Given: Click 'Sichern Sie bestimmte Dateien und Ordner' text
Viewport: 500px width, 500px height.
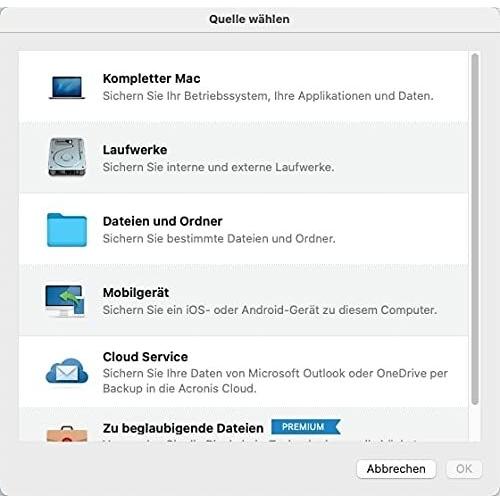Looking at the screenshot, I should point(219,238).
